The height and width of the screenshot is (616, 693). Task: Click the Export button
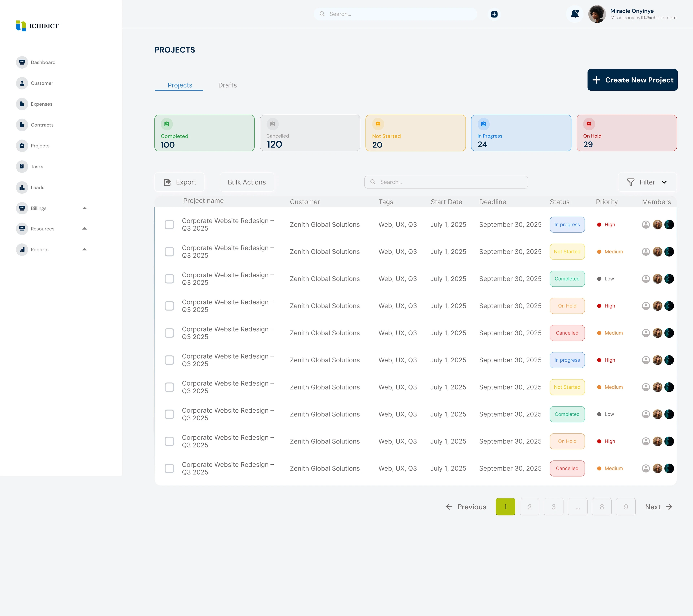180,182
